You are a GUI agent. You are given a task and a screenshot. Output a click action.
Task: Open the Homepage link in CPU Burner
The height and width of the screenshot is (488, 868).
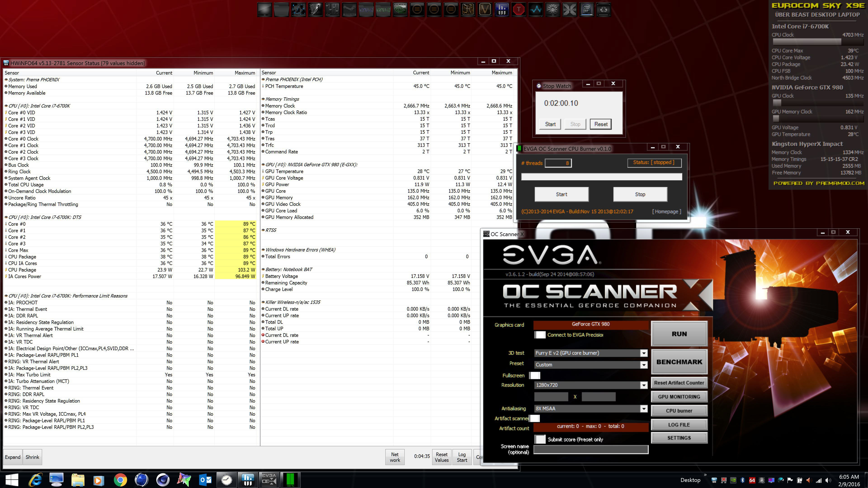(x=667, y=211)
